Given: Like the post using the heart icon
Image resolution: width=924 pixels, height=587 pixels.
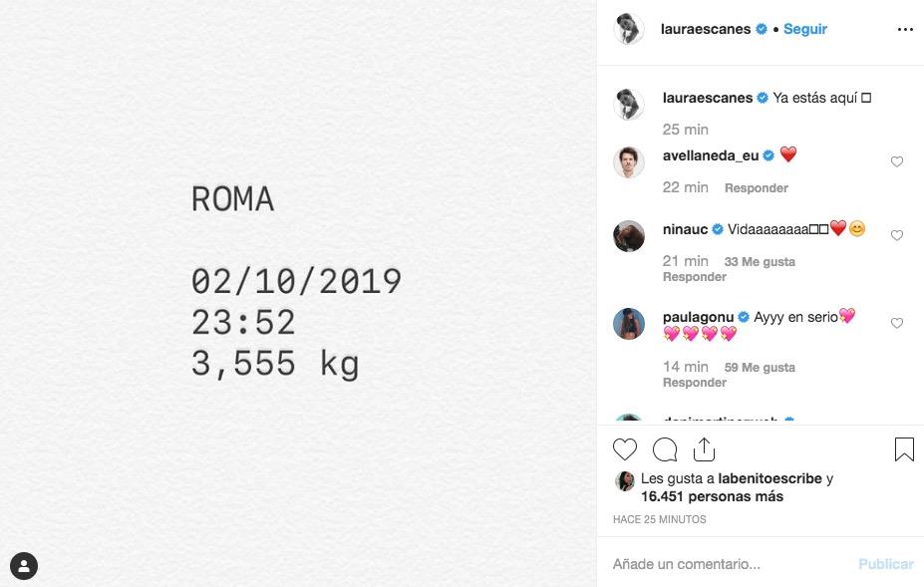Looking at the screenshot, I should click(x=625, y=449).
